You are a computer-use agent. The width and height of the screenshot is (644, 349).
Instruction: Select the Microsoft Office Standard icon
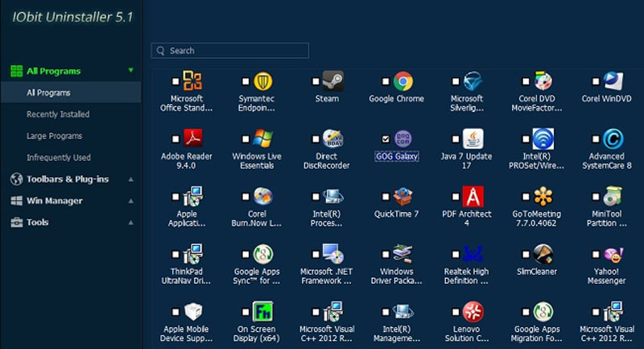point(193,81)
